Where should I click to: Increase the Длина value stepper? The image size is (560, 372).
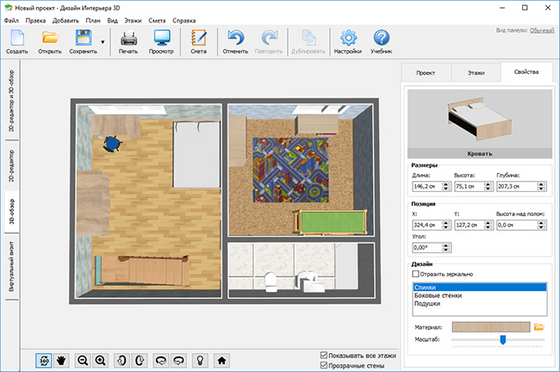point(446,184)
